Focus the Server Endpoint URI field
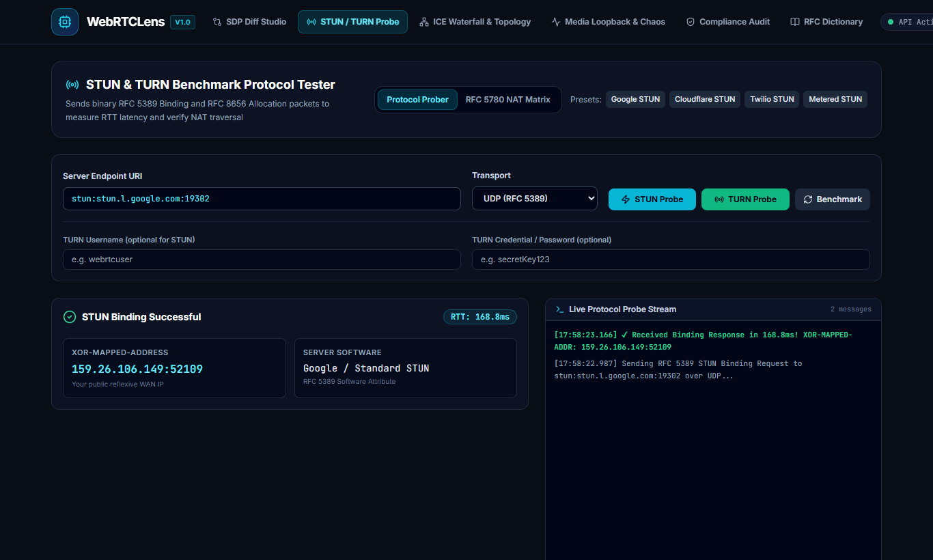 (262, 199)
